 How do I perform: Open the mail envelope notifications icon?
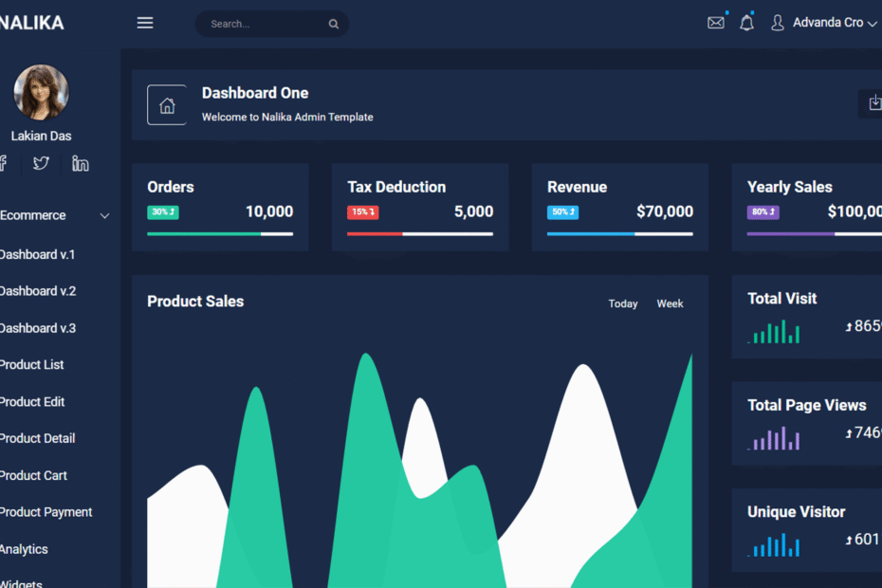tap(715, 23)
